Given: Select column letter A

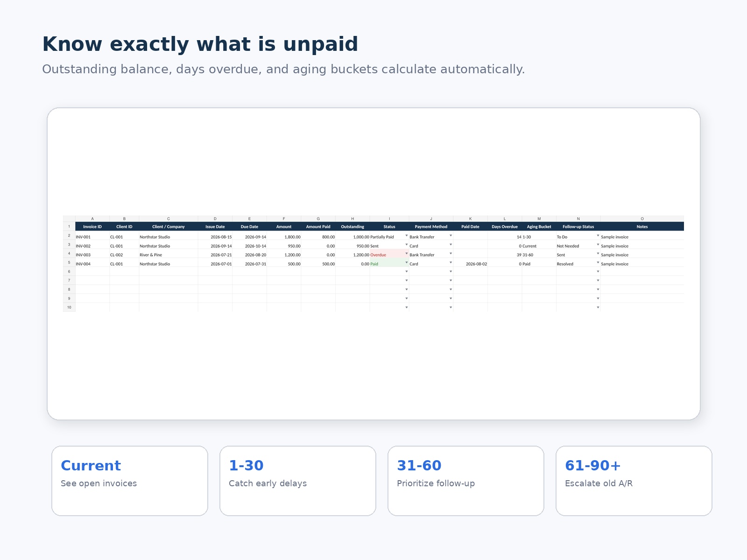Looking at the screenshot, I should click(92, 218).
